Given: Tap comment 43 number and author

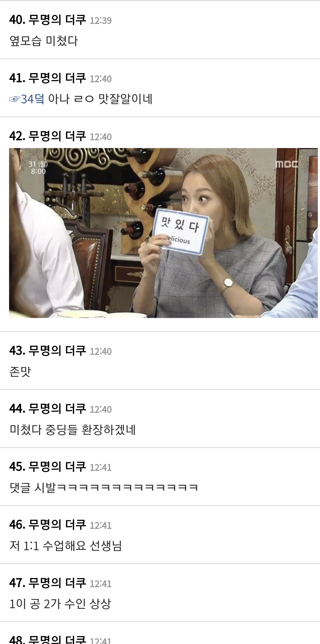Looking at the screenshot, I should [48, 350].
